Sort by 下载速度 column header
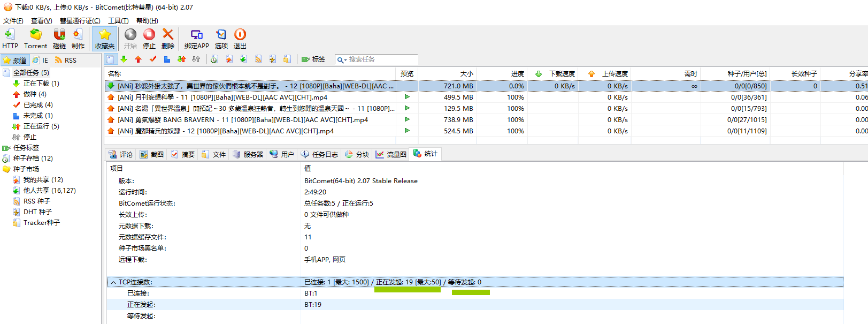 coord(553,73)
